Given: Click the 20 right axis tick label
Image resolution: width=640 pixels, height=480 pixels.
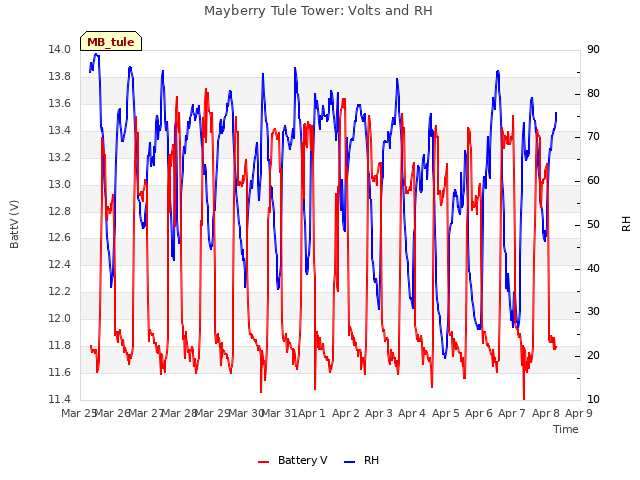Looking at the screenshot, I should (x=593, y=356).
